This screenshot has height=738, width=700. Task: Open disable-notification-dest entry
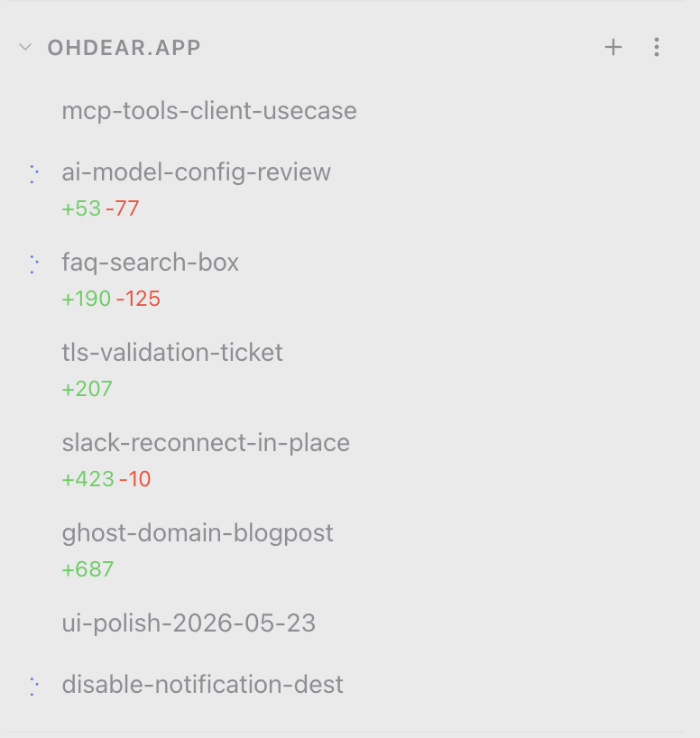click(x=202, y=685)
